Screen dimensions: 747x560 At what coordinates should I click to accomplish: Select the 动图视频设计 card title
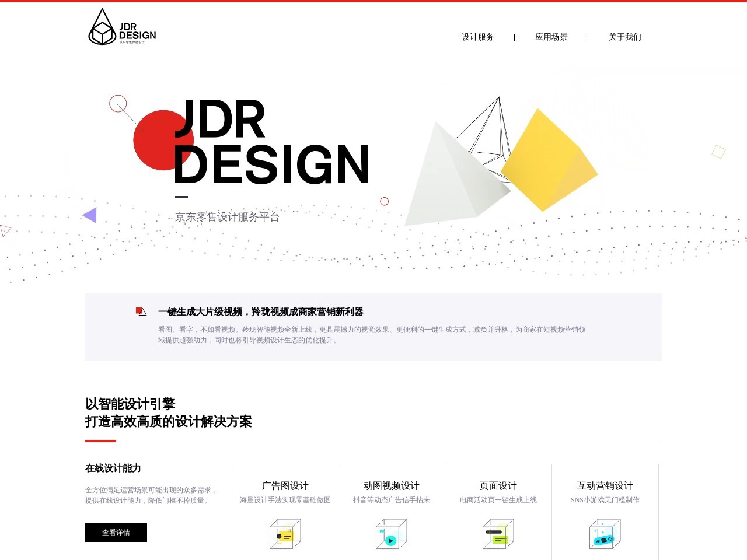pyautogui.click(x=392, y=485)
